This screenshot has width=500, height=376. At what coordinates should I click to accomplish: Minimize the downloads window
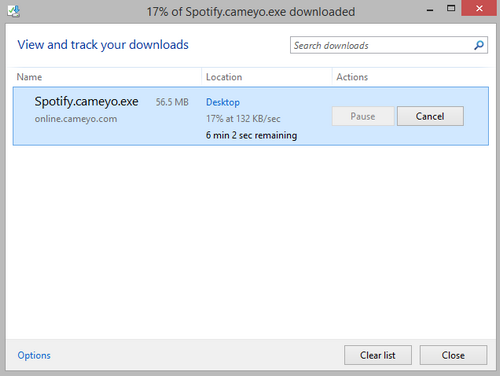point(430,9)
